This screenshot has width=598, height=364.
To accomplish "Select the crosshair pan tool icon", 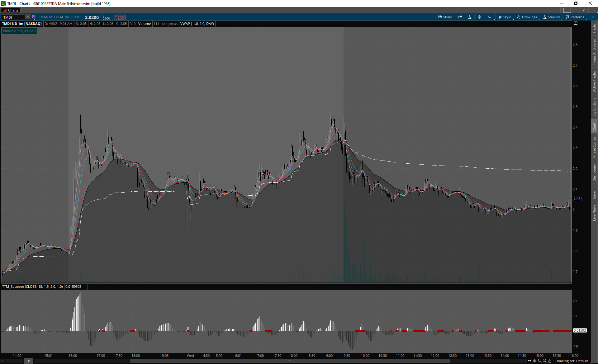I will point(535,361).
